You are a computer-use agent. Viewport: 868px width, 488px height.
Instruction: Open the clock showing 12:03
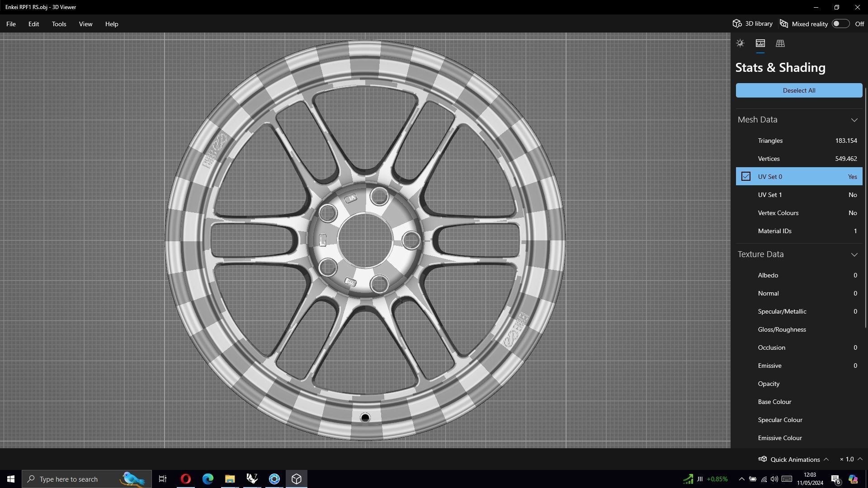click(x=810, y=479)
